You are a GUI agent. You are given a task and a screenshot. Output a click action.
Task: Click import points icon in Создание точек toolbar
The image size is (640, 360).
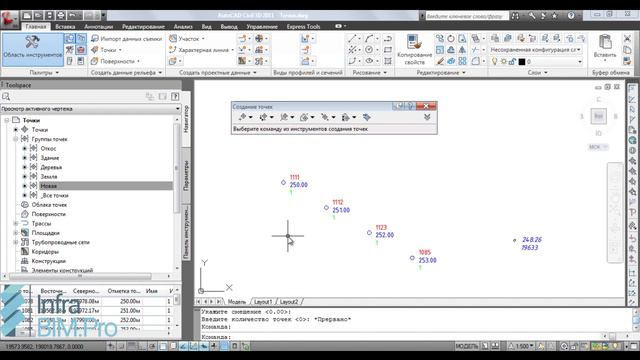[366, 118]
